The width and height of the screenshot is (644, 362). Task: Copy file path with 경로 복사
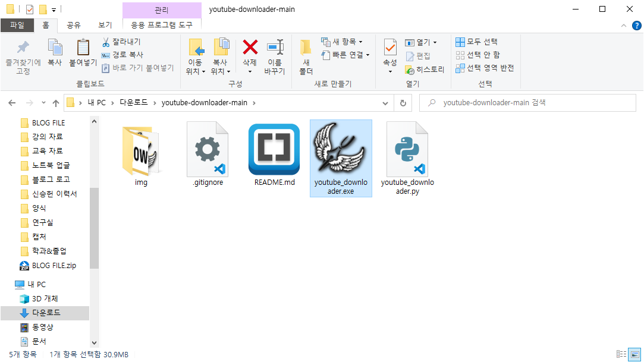(x=122, y=55)
